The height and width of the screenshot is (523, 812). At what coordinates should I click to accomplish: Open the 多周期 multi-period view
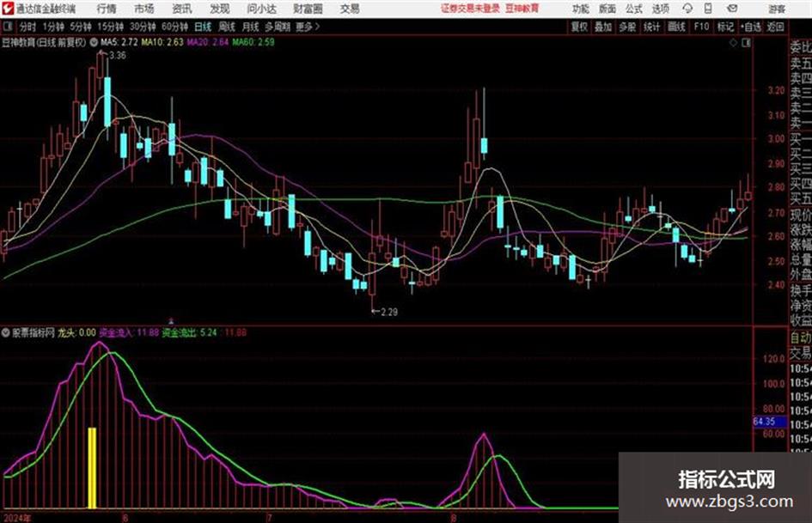pos(278,27)
